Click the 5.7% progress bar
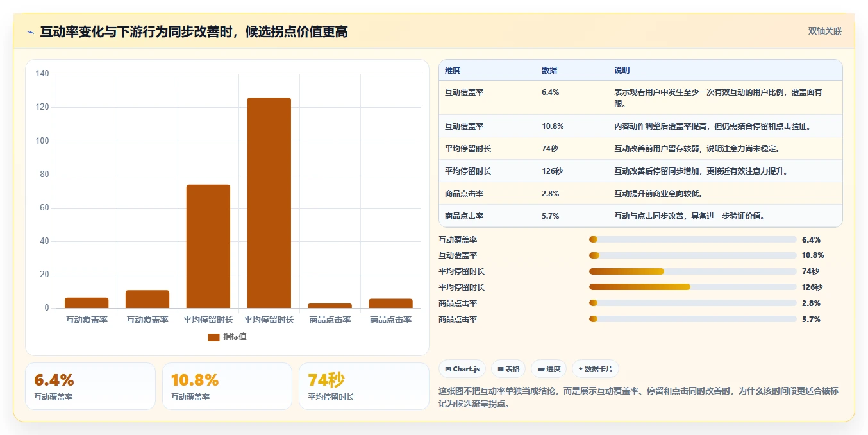This screenshot has width=868, height=435. (692, 319)
